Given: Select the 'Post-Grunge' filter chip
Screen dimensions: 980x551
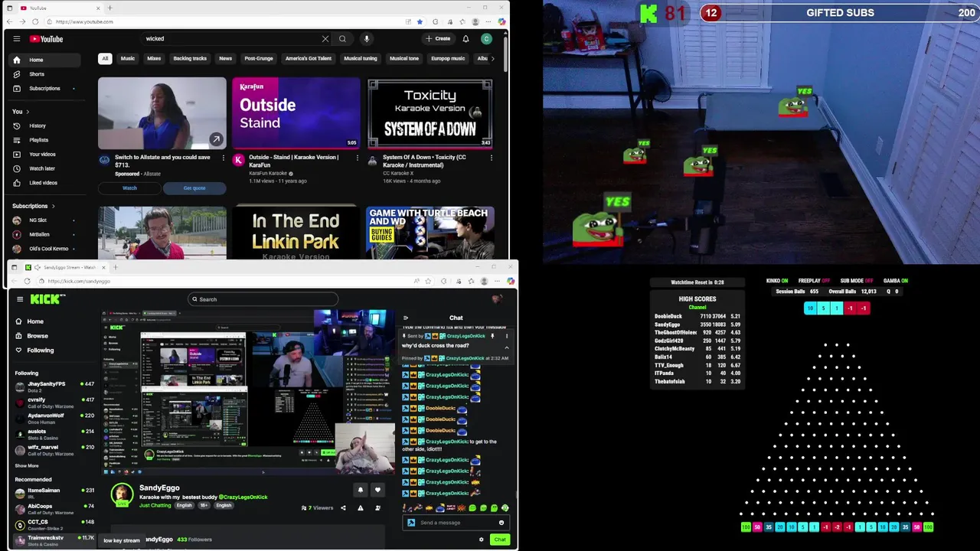Looking at the screenshot, I should [259, 58].
